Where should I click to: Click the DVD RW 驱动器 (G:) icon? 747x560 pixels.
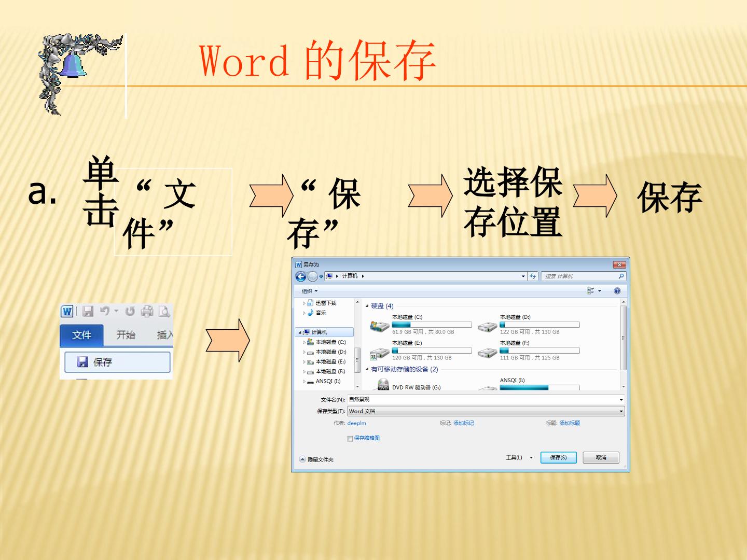pyautogui.click(x=383, y=385)
